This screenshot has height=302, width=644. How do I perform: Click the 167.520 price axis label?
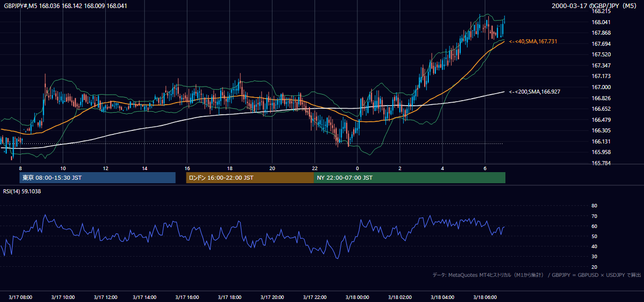coord(601,54)
